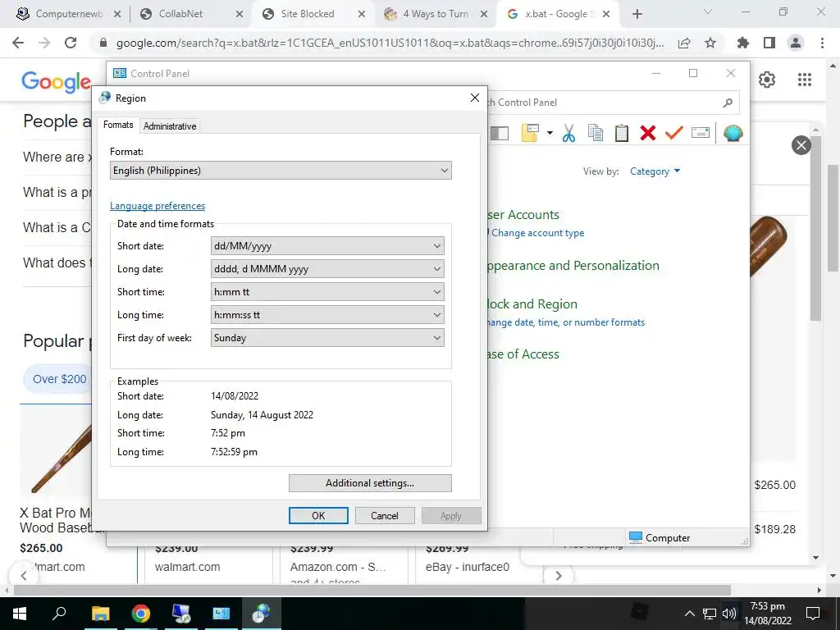
Task: Open the notification center icon
Action: pos(813,614)
